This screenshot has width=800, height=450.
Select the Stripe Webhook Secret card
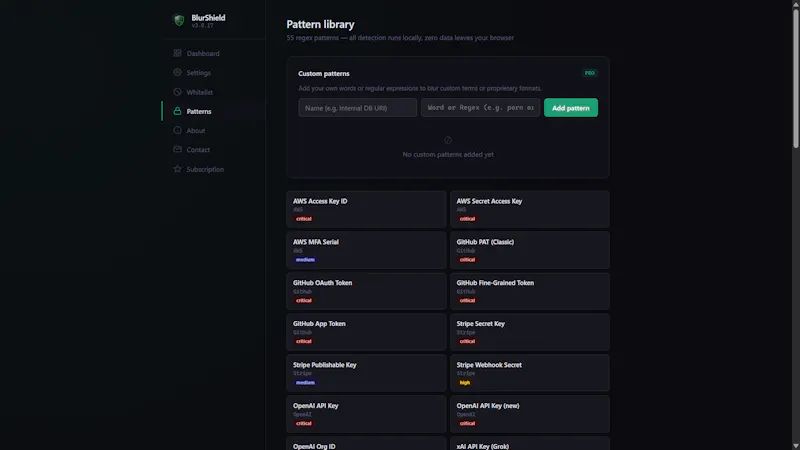530,373
